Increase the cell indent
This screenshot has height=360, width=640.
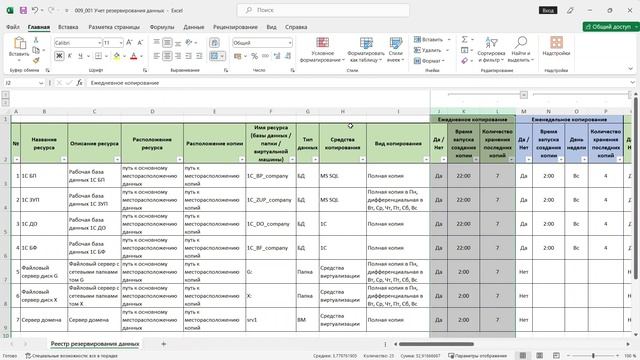199,56
